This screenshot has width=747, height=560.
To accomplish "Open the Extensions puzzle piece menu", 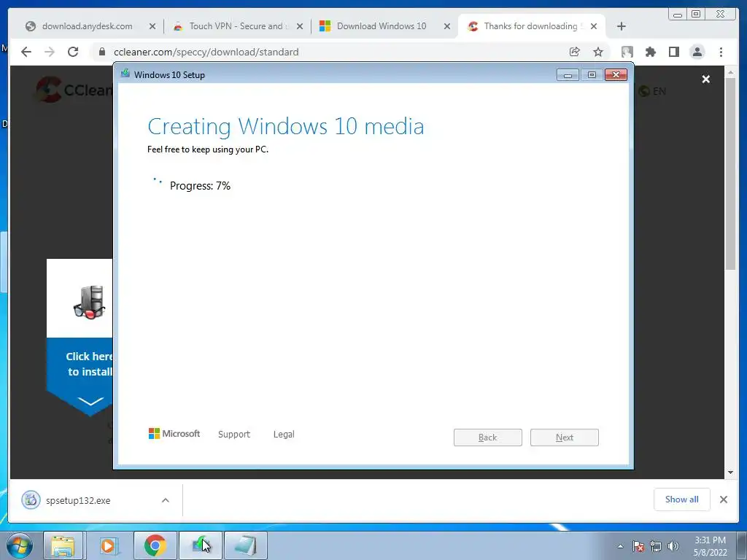I will [650, 52].
